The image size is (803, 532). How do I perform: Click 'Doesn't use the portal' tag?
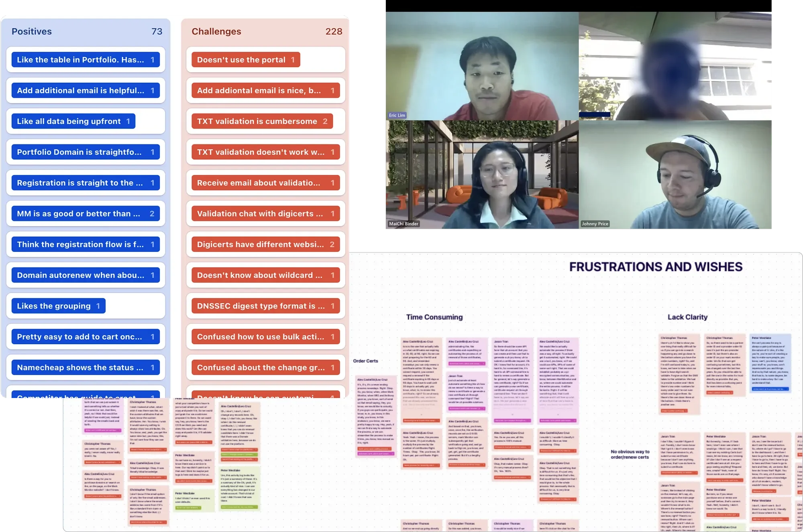coord(245,60)
